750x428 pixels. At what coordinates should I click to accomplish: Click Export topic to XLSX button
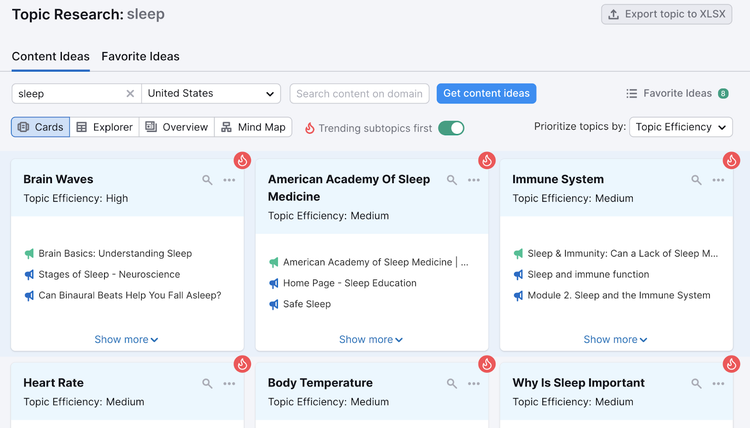coord(667,14)
